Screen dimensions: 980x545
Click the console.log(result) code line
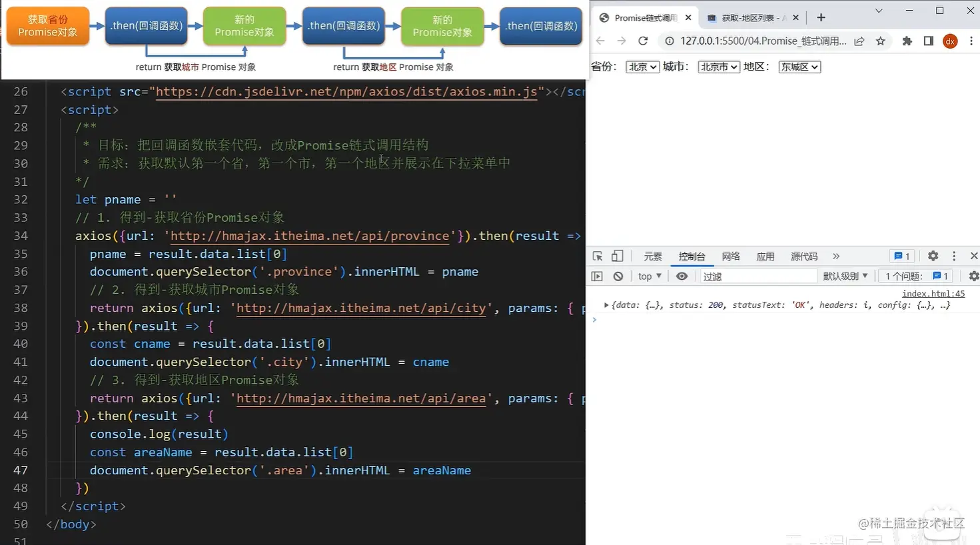159,434
